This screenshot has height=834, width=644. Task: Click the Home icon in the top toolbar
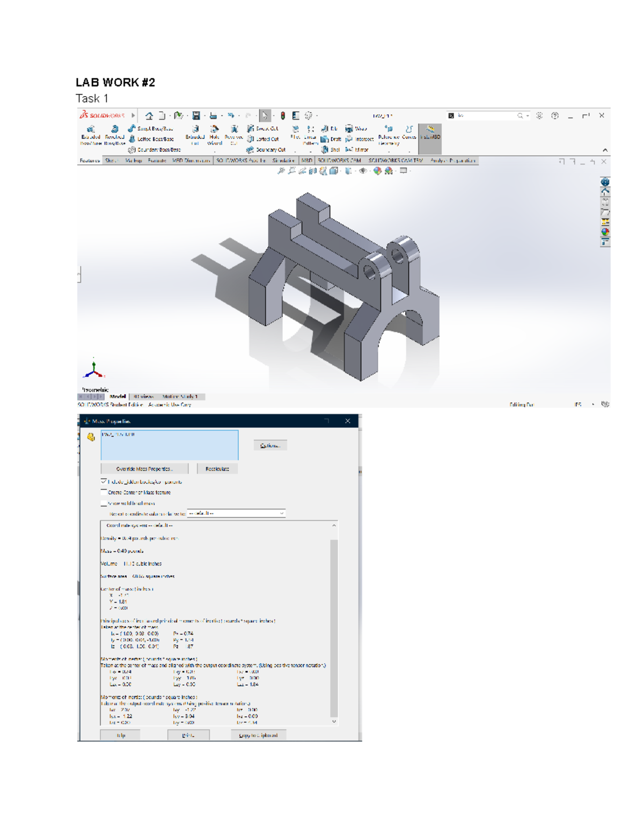click(x=149, y=115)
